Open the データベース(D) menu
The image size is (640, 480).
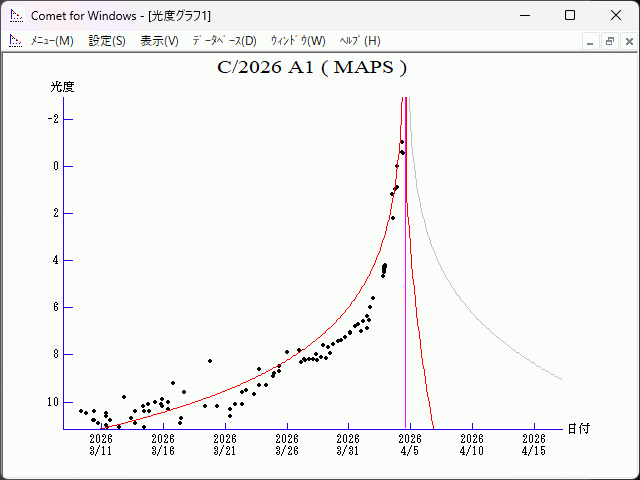(224, 41)
